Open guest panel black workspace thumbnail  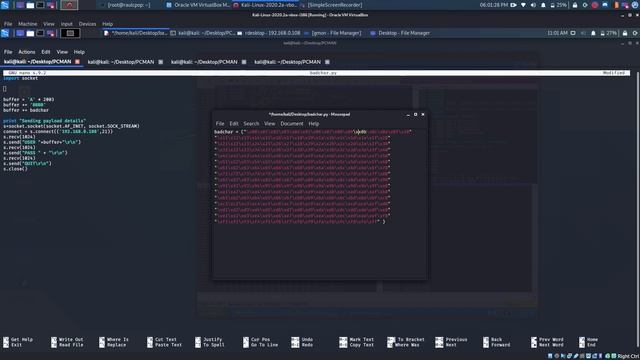(x=70, y=33)
